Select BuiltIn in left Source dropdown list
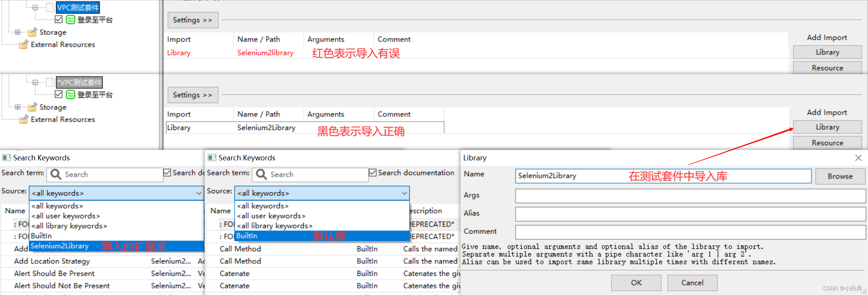 117,236
